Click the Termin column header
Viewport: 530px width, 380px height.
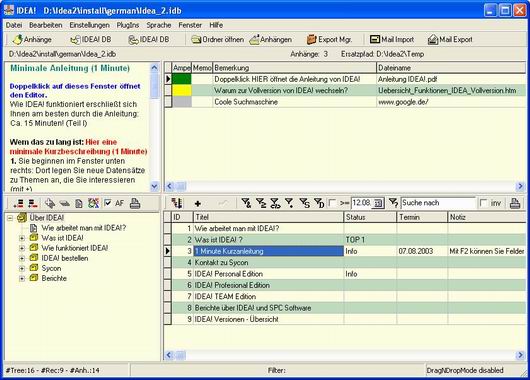[x=423, y=217]
